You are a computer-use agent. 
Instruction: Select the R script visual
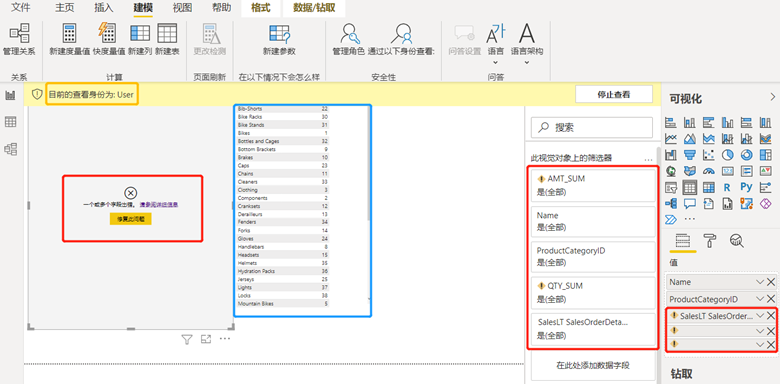pos(727,188)
